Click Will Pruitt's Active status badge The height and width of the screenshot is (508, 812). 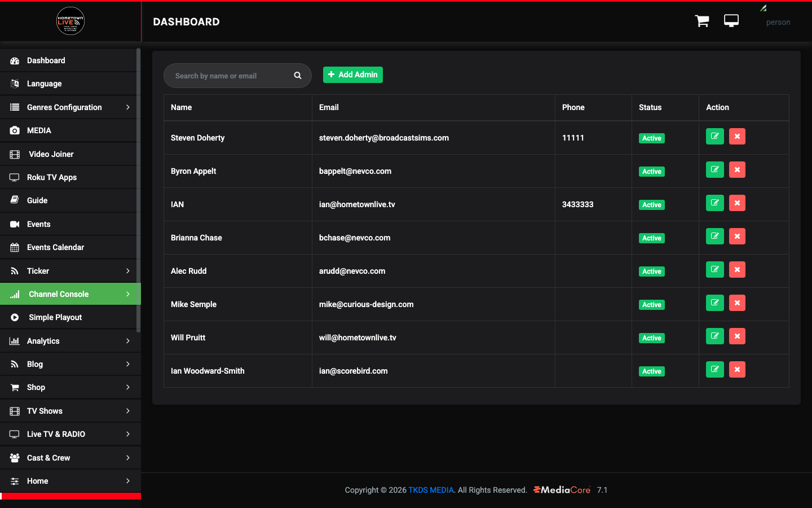point(652,338)
